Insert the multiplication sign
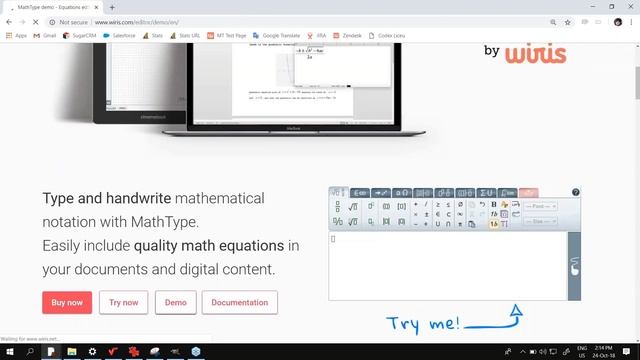640x360 pixels. point(416,214)
